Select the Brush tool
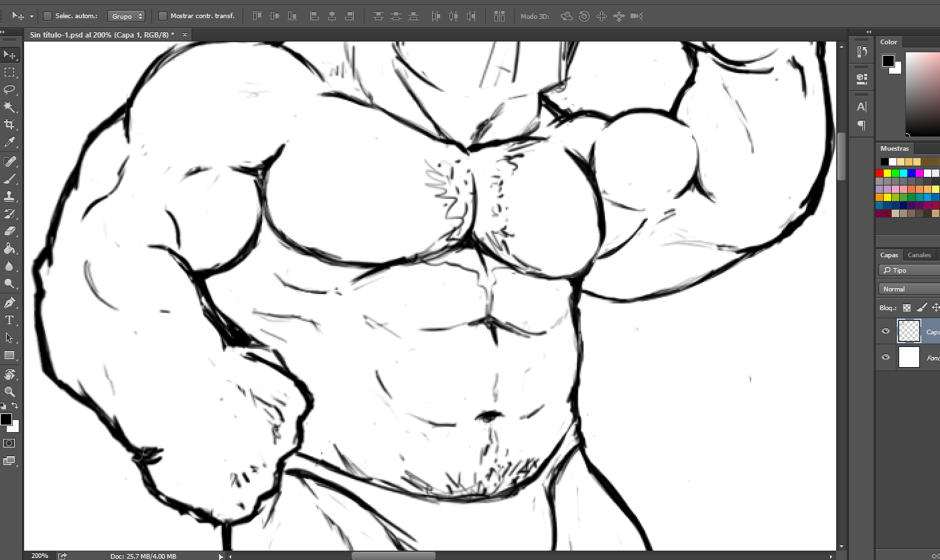940x560 pixels. [9, 179]
